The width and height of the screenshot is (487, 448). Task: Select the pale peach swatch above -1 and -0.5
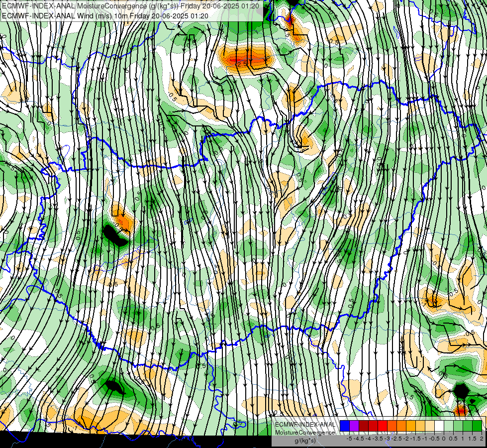[430, 426]
